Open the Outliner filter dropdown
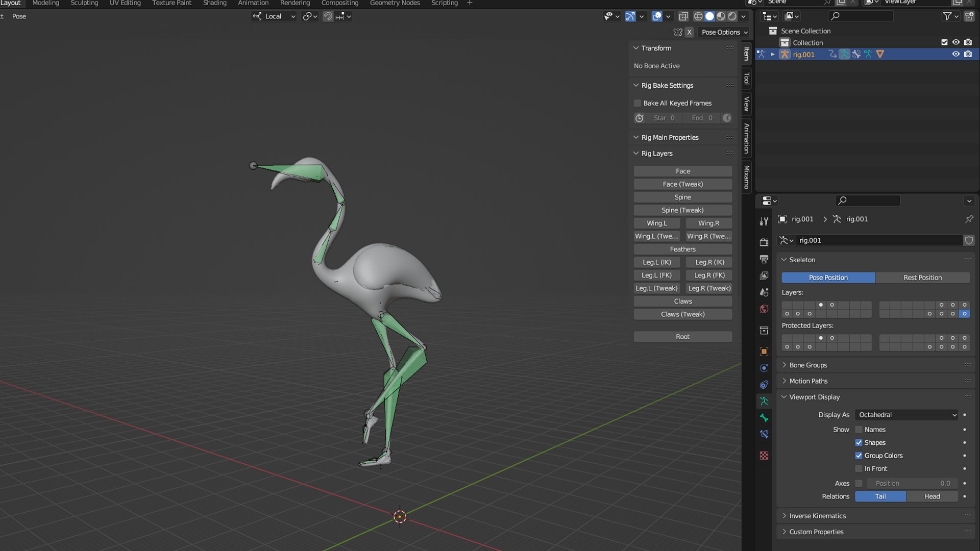The width and height of the screenshot is (980, 551). 950,16
